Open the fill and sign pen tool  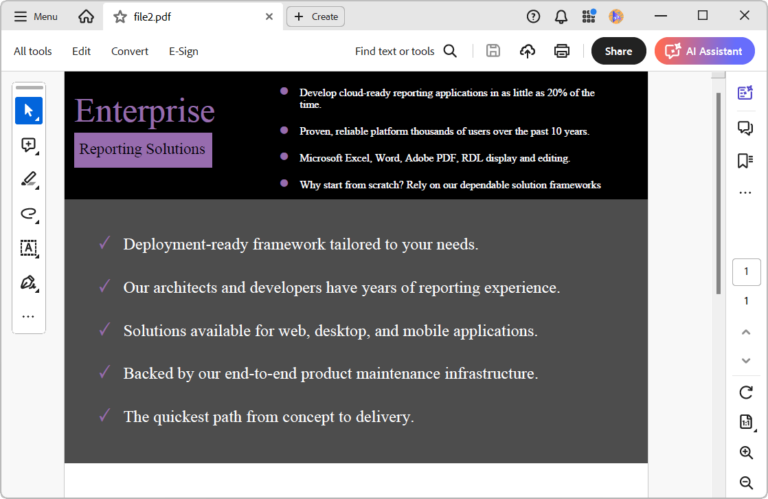coord(29,283)
